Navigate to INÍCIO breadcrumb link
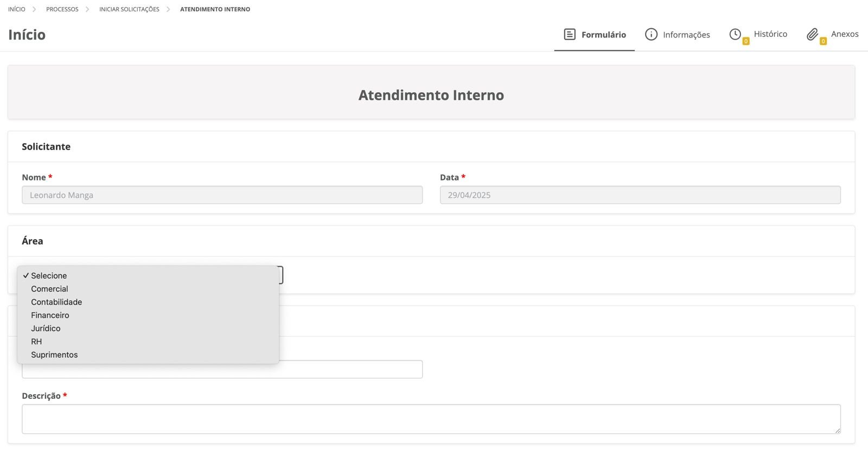This screenshot has height=451, width=868. [17, 9]
